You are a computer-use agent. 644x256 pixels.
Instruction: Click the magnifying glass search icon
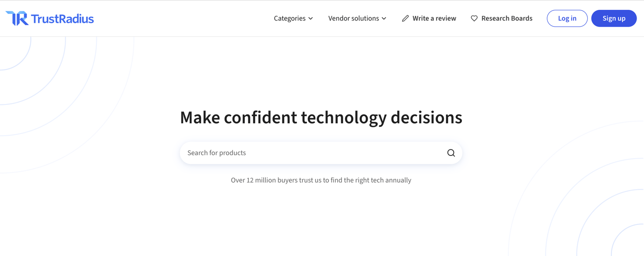(451, 153)
